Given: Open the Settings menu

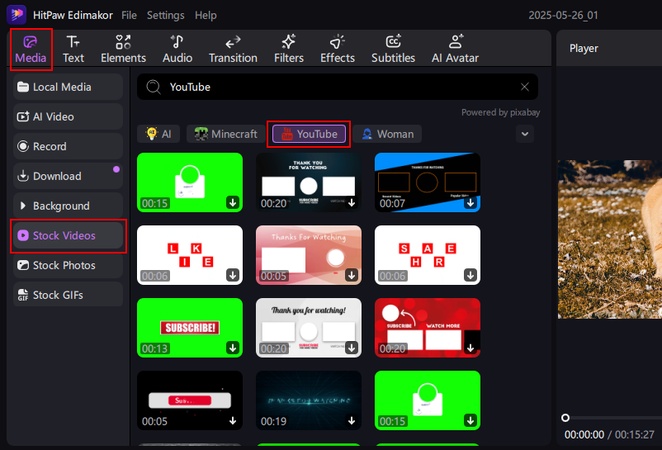Looking at the screenshot, I should pos(166,15).
